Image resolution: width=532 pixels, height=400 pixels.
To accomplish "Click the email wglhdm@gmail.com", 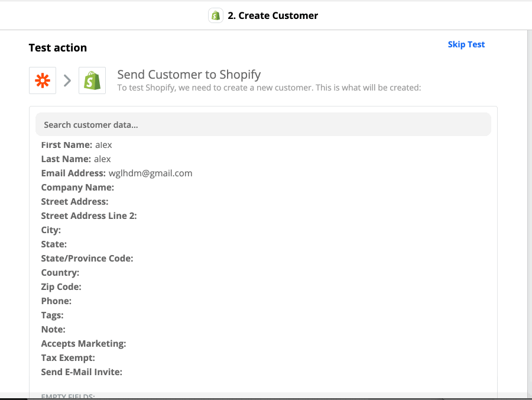I will click(150, 173).
